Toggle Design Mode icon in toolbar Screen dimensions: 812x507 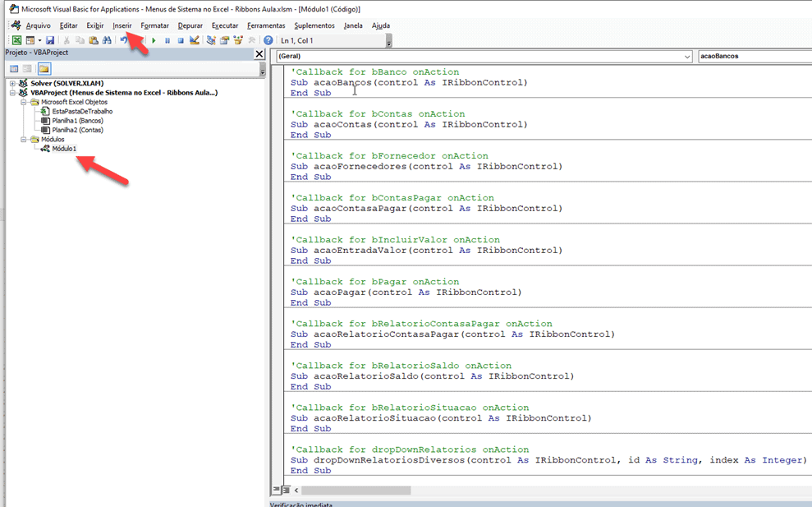pyautogui.click(x=195, y=40)
